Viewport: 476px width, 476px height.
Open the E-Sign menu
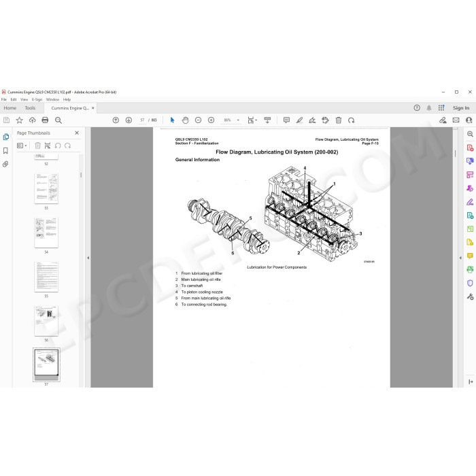pyautogui.click(x=37, y=99)
